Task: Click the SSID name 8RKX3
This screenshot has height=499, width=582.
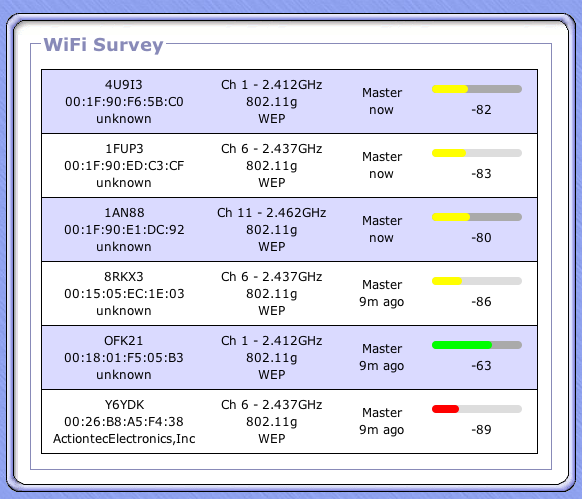Action: [124, 277]
